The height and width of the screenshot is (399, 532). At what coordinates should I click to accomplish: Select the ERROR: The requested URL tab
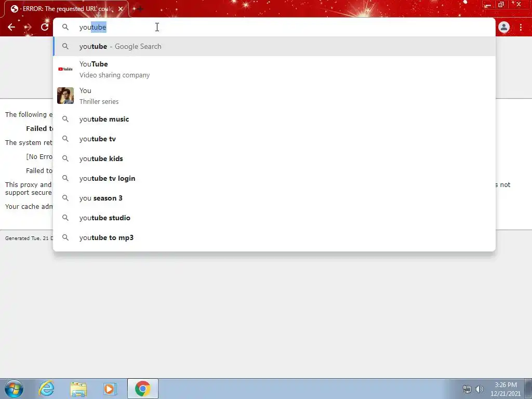(x=66, y=9)
